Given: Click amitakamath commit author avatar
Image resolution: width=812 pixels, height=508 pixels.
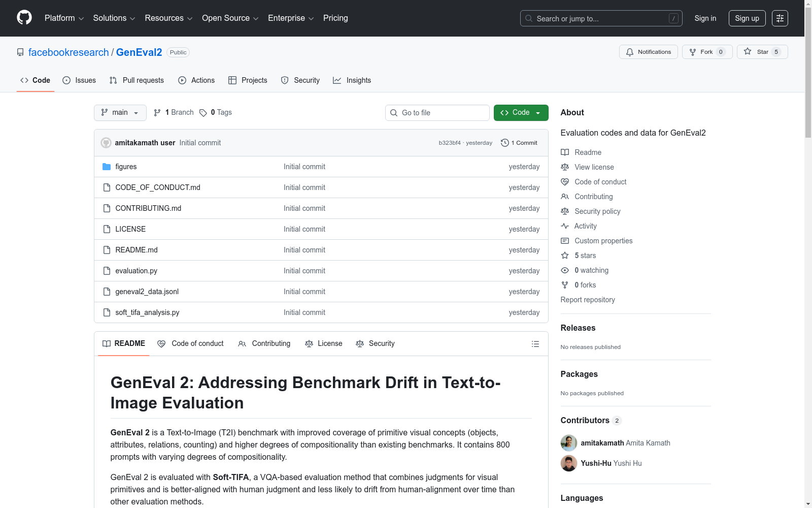Looking at the screenshot, I should [x=106, y=143].
